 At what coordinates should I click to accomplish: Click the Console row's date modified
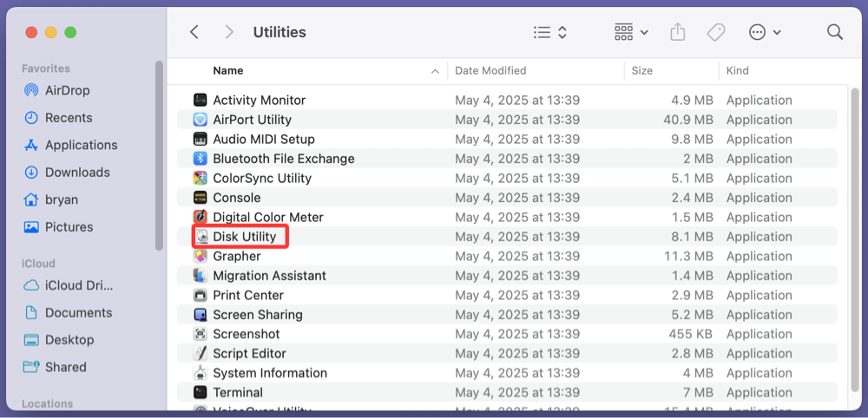517,198
